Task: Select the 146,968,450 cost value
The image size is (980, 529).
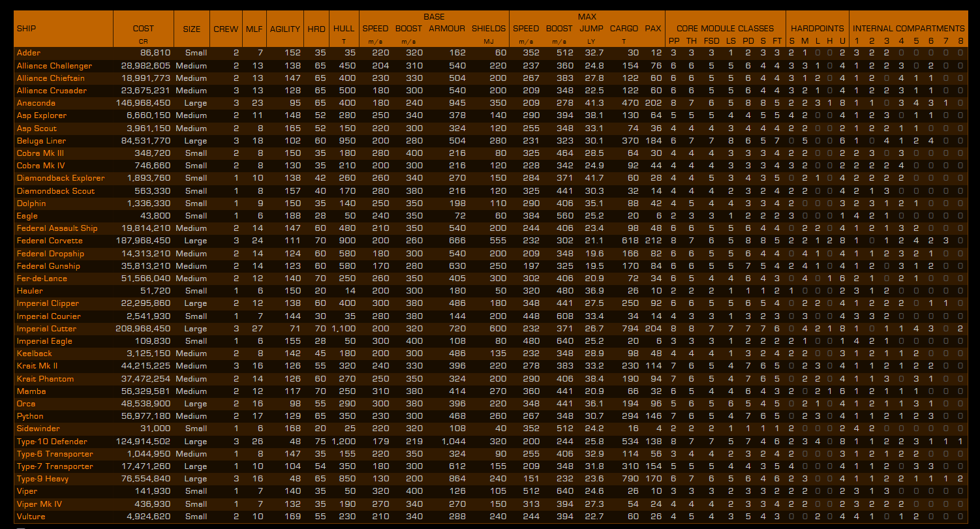Action: [x=143, y=103]
